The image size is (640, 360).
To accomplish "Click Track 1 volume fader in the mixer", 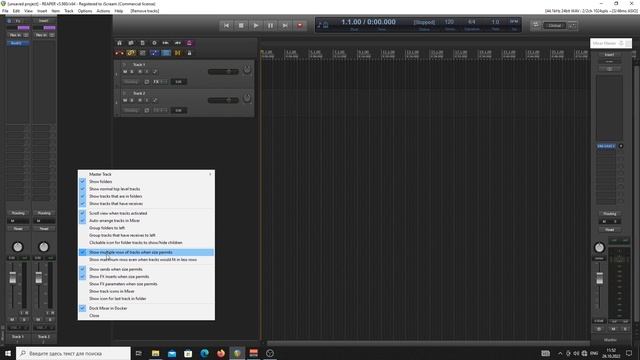I will coord(13,278).
